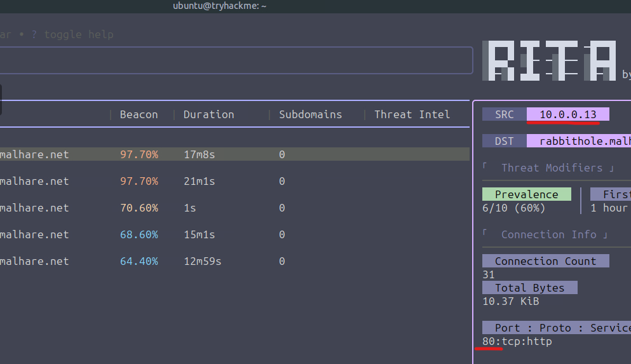This screenshot has width=631, height=364.
Task: Click the Port : Proto : Service label
Action: click(557, 328)
